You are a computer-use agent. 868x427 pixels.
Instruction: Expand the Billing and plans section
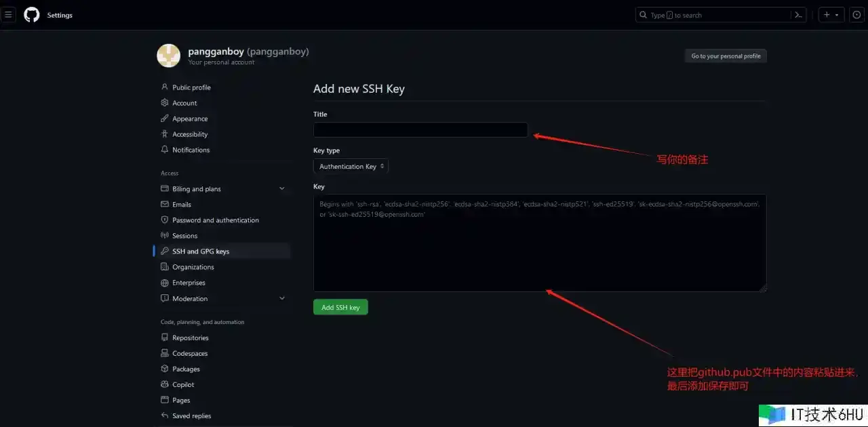[281, 188]
